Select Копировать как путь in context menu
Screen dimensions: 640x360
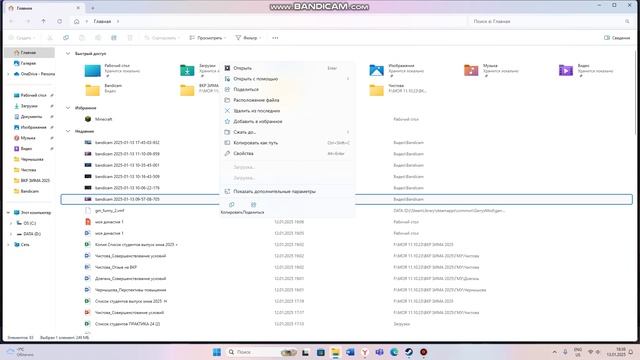pos(287,143)
